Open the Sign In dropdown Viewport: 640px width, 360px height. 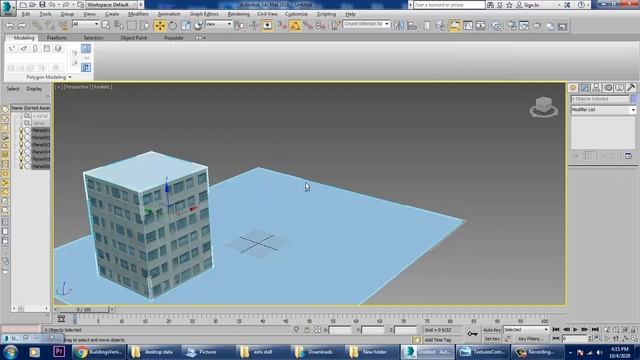tap(539, 5)
